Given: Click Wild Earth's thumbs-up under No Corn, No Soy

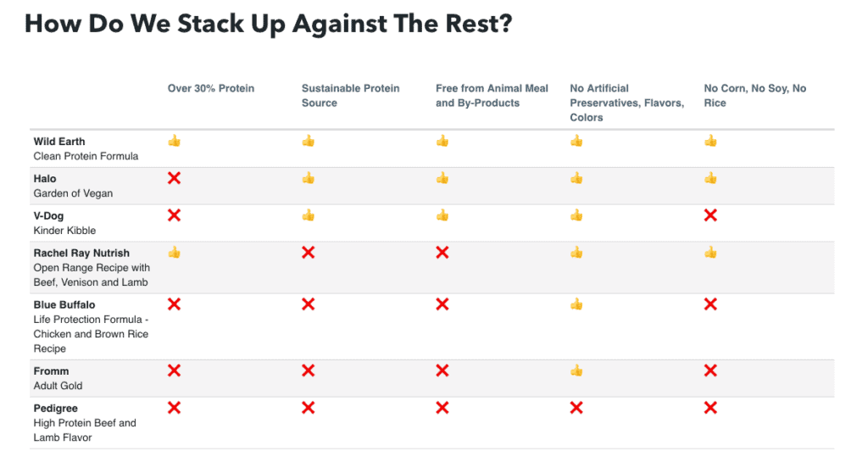Looking at the screenshot, I should 710,141.
